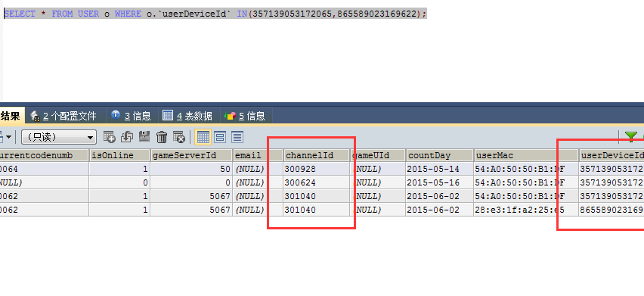The image size is (644, 296).
Task: Open the (只读) read-only mode dropdown
Action: coord(59,137)
